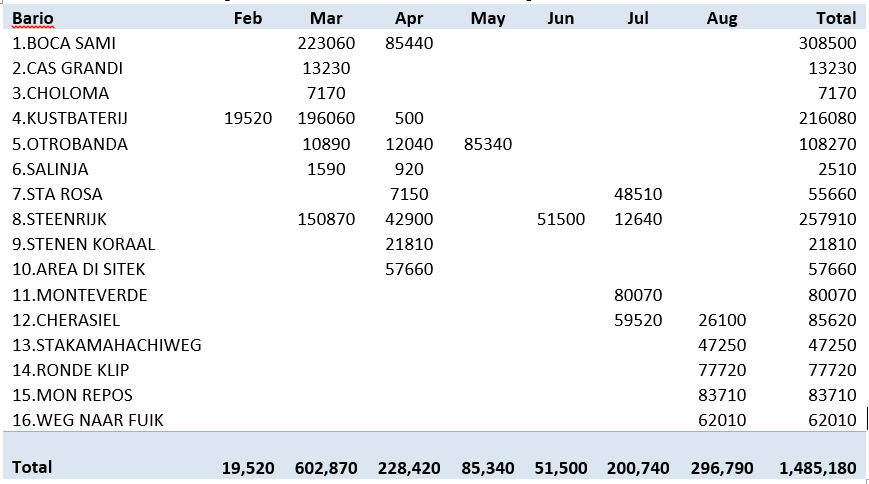Click the bottom Total row label
The width and height of the screenshot is (869, 484).
click(32, 467)
